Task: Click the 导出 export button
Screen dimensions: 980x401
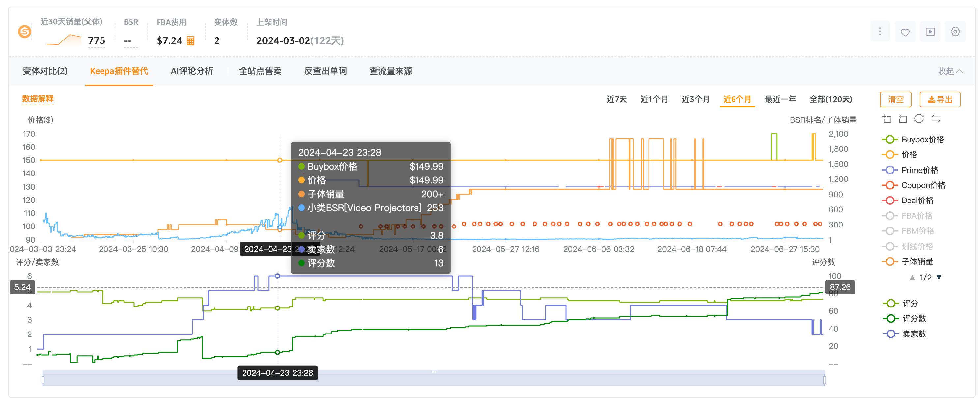Action: pyautogui.click(x=940, y=99)
